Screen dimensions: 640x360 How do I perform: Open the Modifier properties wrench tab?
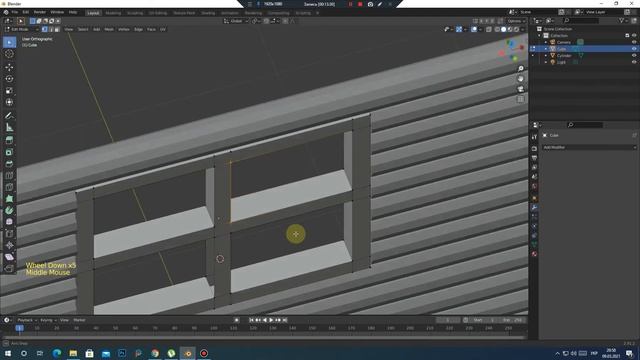coord(534,208)
